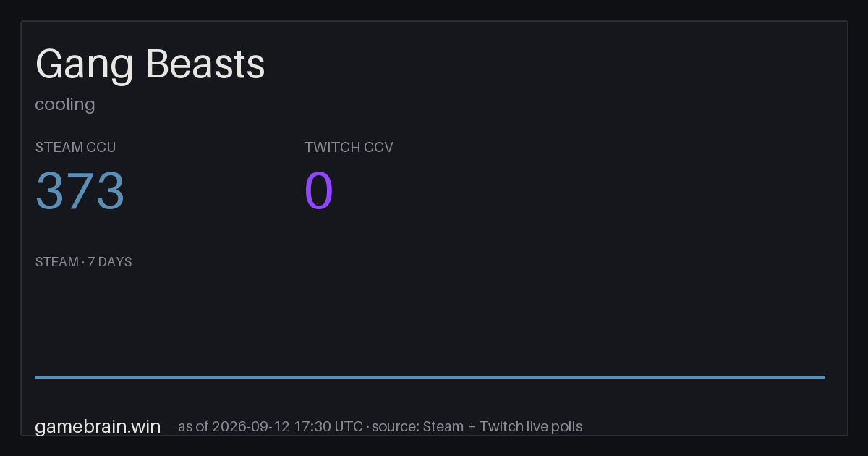Click the empty chart area above the line
This screenshot has width=868, height=456.
[x=430, y=322]
